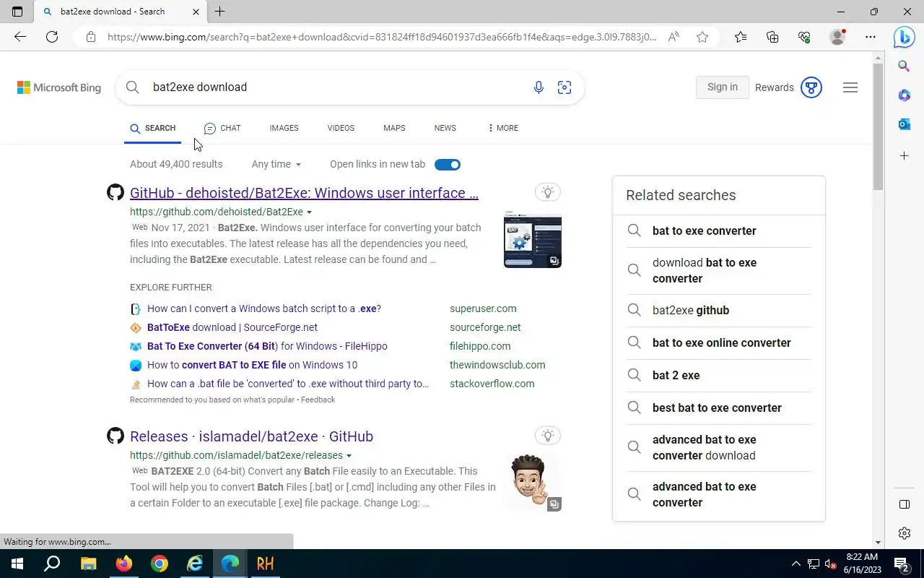This screenshot has height=578, width=924.
Task: Click the page vertical scrollbar thumb
Action: point(878,126)
